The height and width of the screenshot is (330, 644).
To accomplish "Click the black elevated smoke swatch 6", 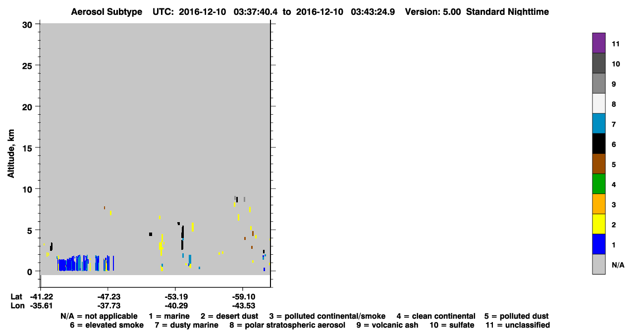I will 598,144.
